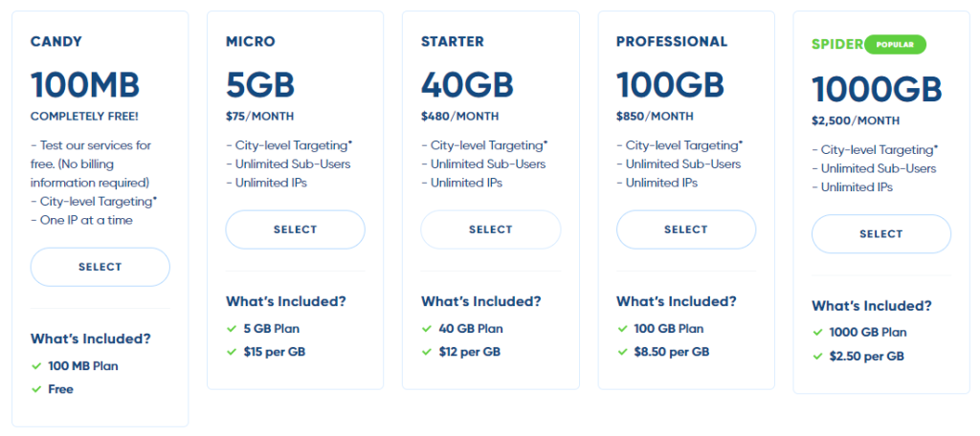
Task: Click the checkmark next to $12 per GB
Action: 427,352
